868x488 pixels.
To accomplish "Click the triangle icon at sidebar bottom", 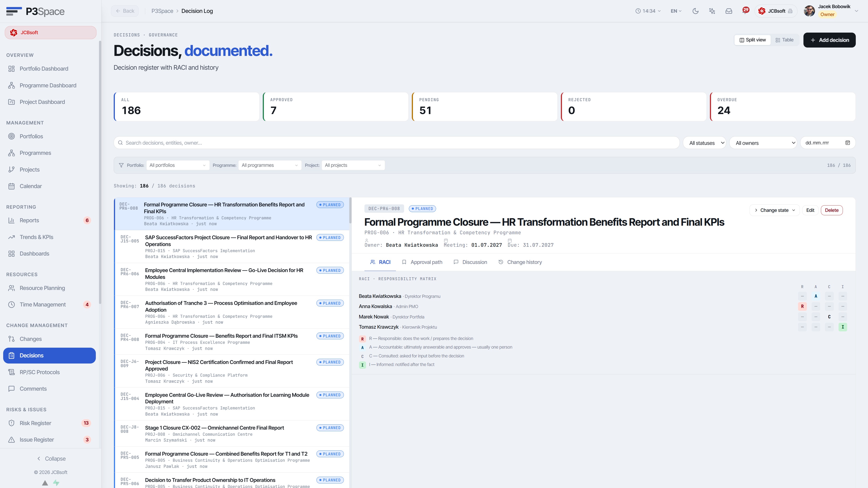I will click(x=45, y=483).
